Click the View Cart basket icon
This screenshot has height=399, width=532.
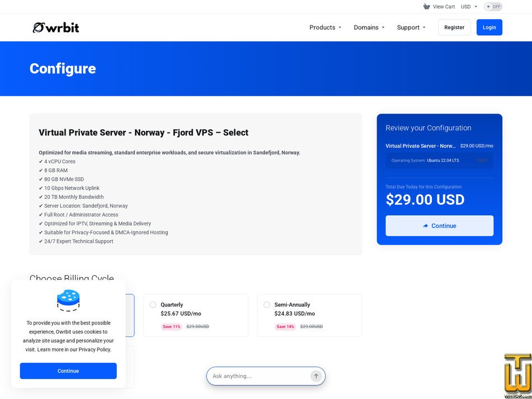(x=426, y=7)
